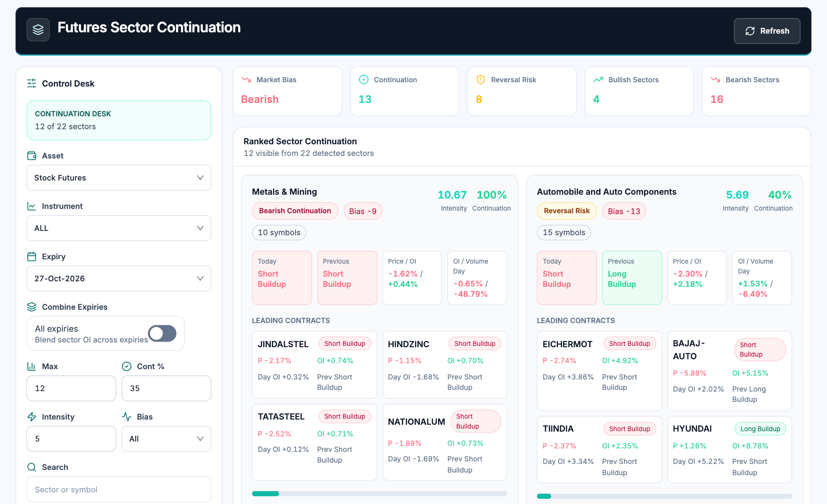The image size is (827, 504).
Task: Click the Refresh button
Action: point(767,31)
